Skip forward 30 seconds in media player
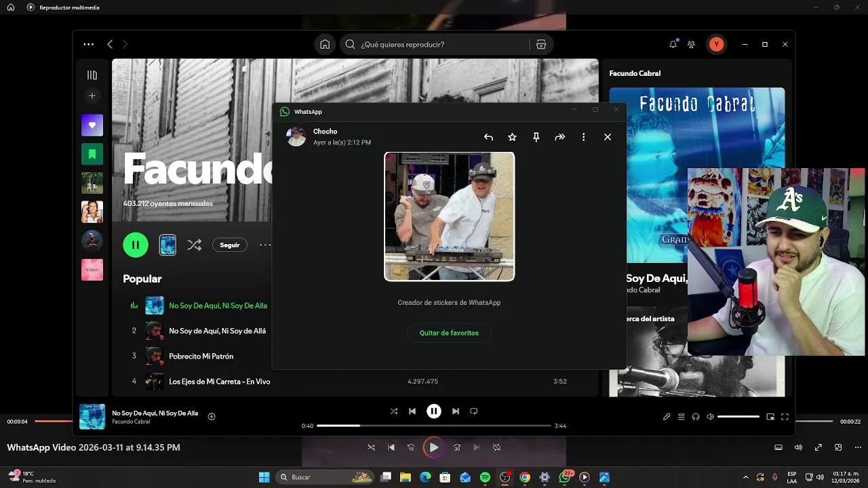868x488 pixels. click(x=457, y=447)
